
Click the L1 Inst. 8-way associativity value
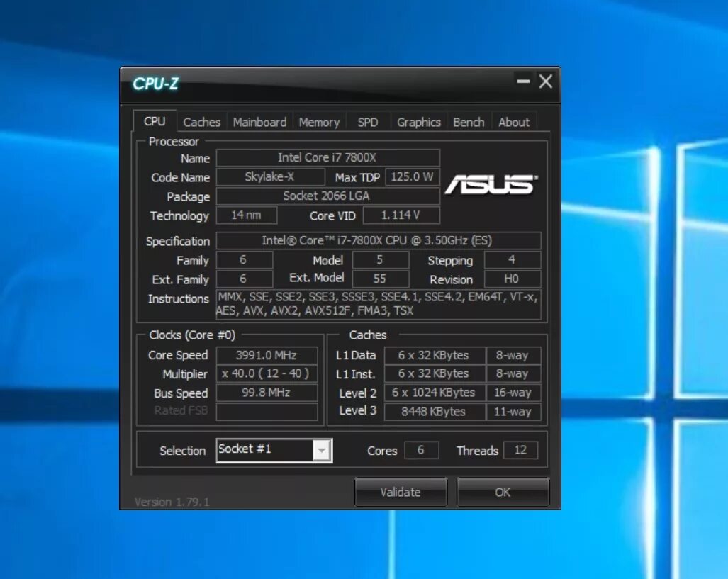513,373
